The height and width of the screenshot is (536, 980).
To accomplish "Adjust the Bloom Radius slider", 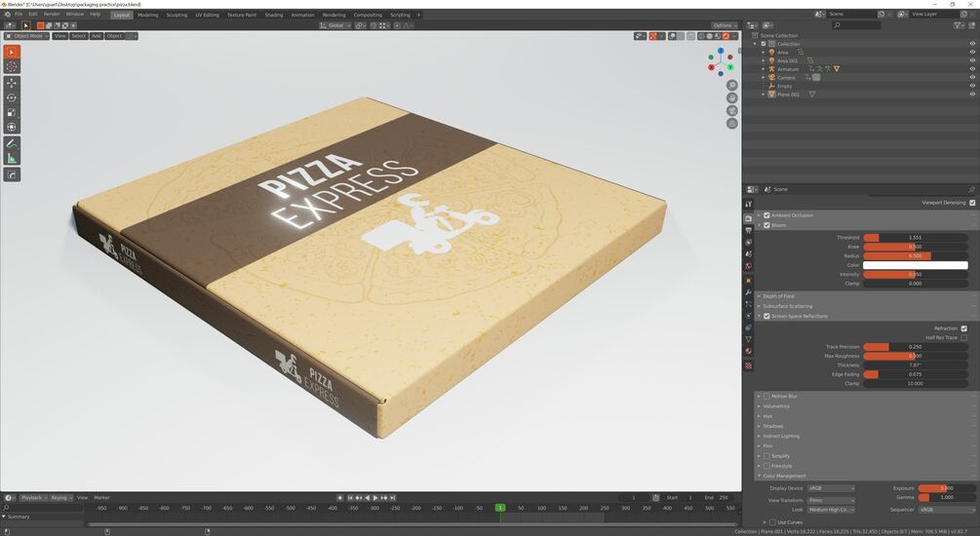I will pos(915,256).
